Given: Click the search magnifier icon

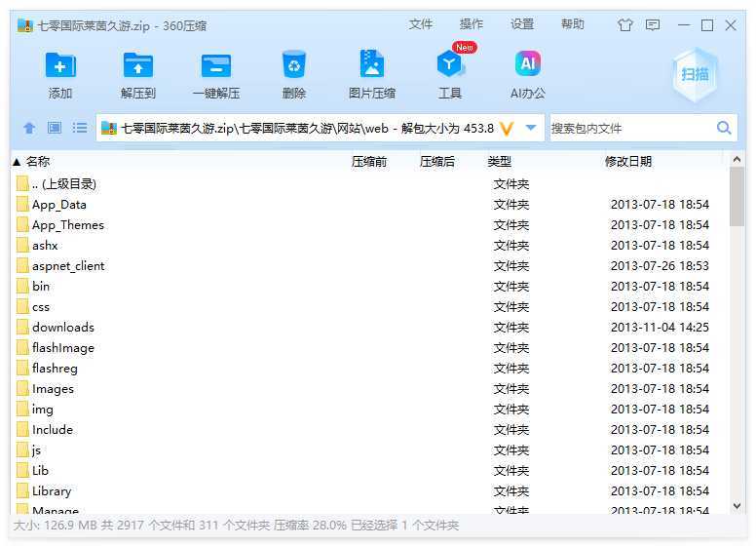Looking at the screenshot, I should [724, 128].
